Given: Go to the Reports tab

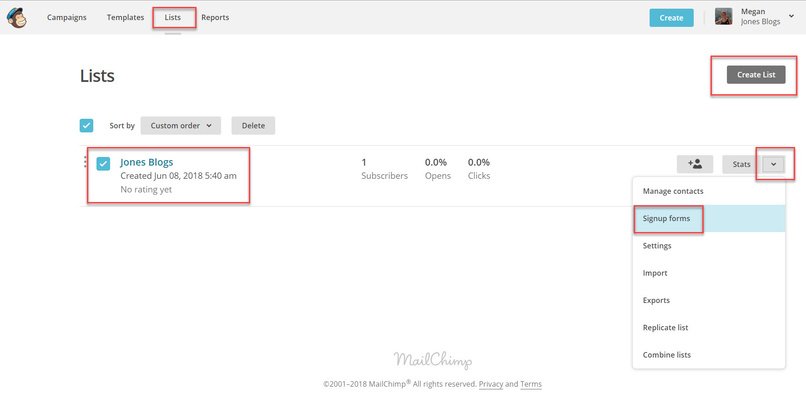Looking at the screenshot, I should 215,17.
